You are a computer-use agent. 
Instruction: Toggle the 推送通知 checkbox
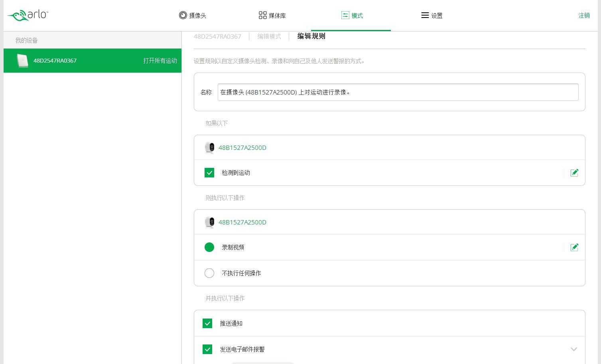pos(207,323)
